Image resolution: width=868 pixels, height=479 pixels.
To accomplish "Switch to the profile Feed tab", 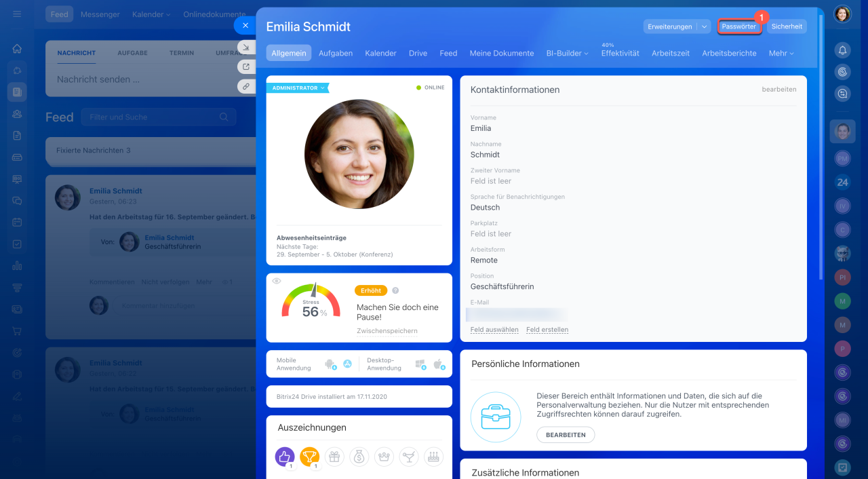I will click(x=448, y=53).
